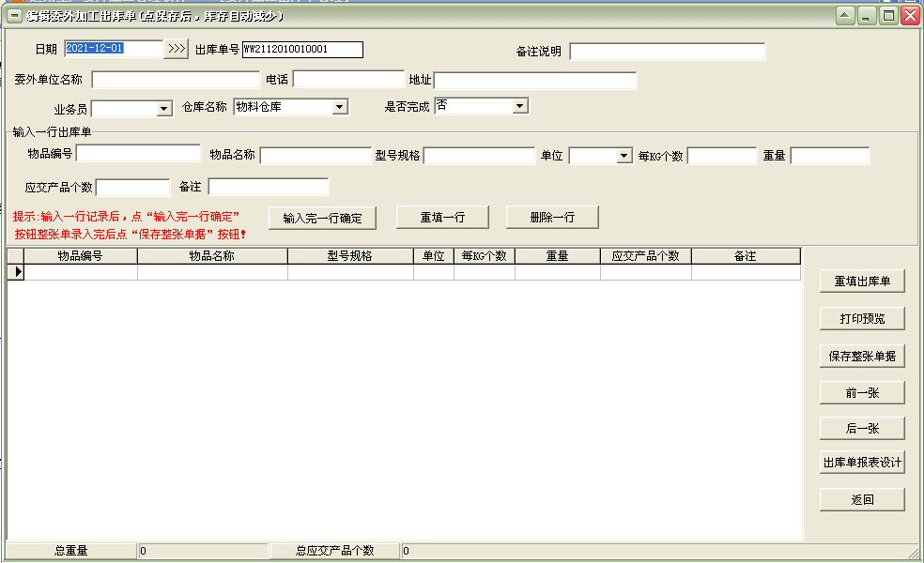
Task: Click 删除一行 button
Action: click(552, 218)
